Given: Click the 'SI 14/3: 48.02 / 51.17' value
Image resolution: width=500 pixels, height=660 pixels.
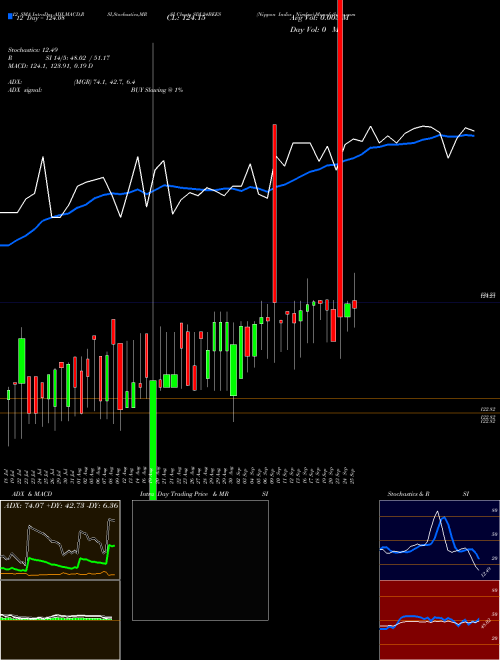Looking at the screenshot, I should click(x=78, y=58).
